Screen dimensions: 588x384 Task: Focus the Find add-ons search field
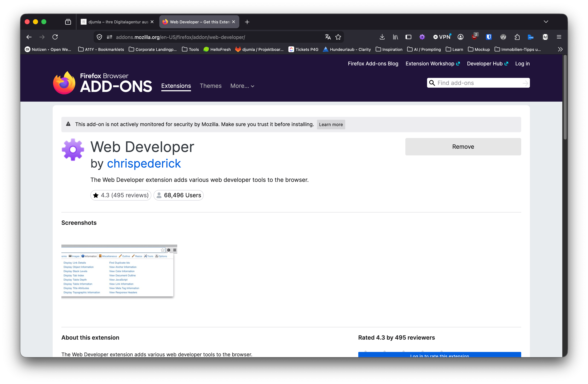(478, 83)
